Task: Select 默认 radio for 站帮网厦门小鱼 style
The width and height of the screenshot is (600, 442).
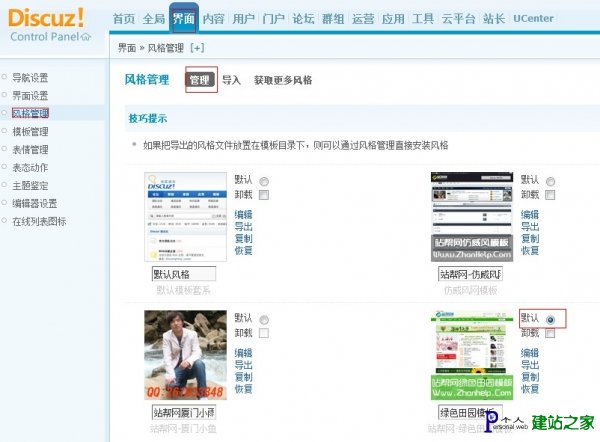Action: pyautogui.click(x=264, y=319)
